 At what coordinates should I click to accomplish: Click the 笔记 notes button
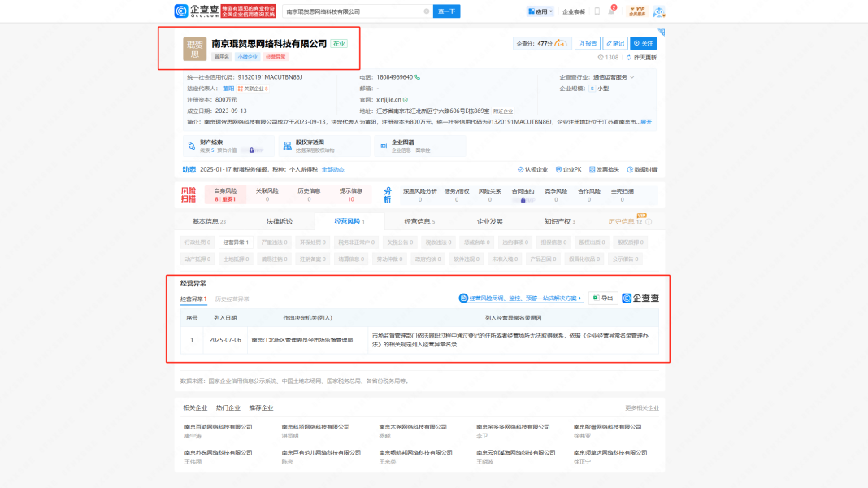[x=615, y=43]
